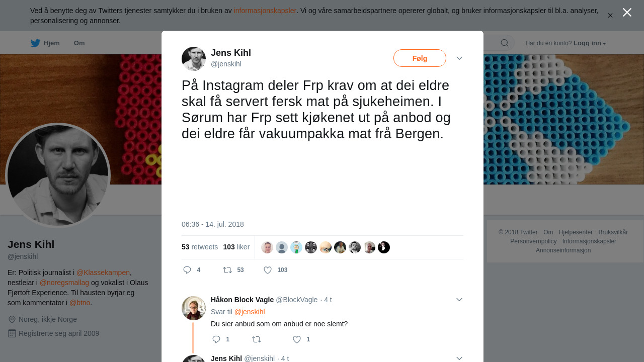Open the first liker's avatar thumbnail
Screen dimensions: 644x362
[x=267, y=247]
